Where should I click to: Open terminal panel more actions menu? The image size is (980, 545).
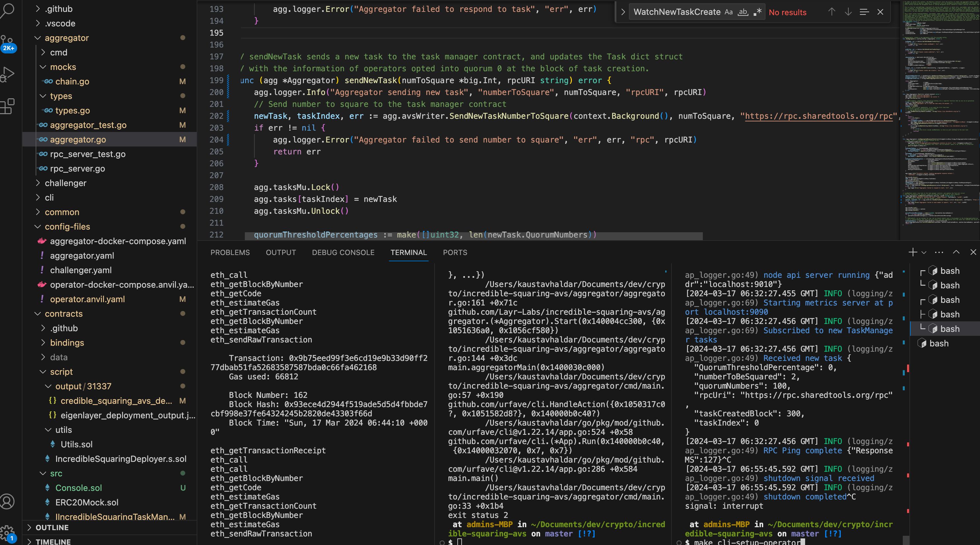pyautogui.click(x=939, y=252)
